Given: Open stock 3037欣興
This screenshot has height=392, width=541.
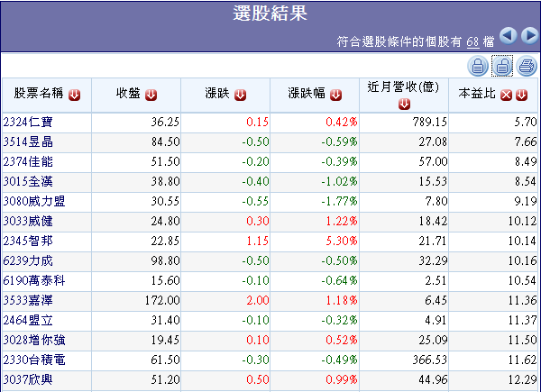Looking at the screenshot, I should click(28, 379).
